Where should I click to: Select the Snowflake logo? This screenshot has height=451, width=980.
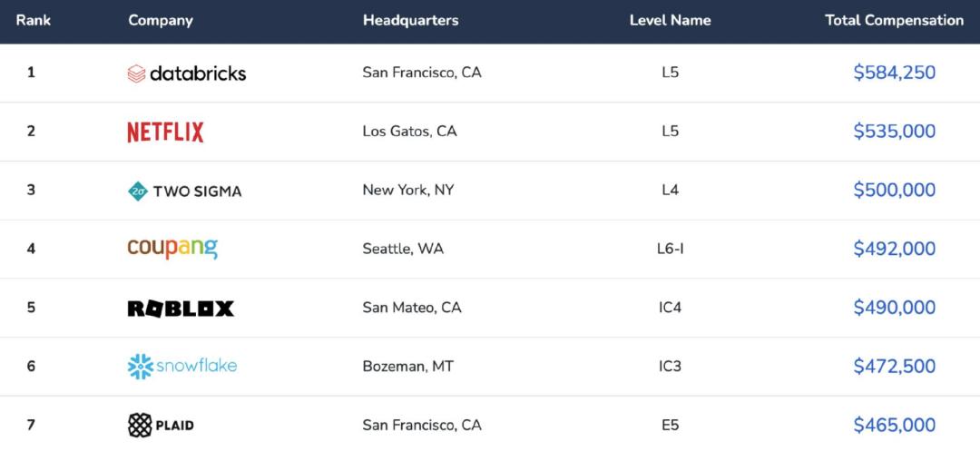(x=181, y=367)
